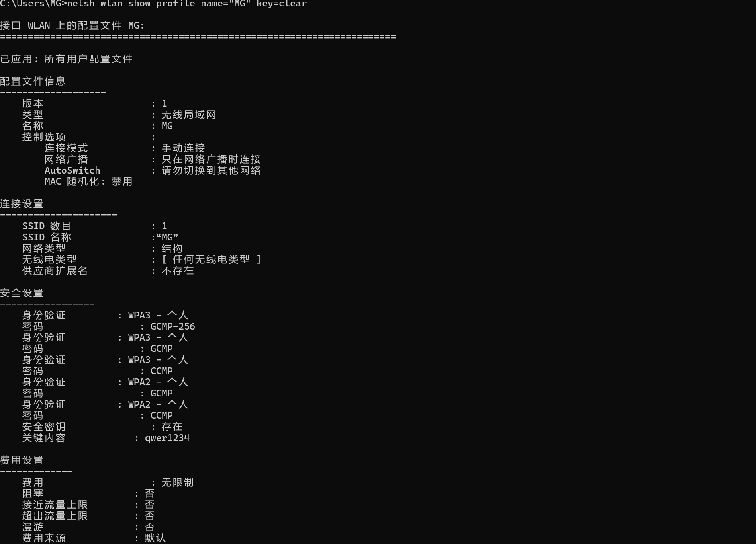Click the 关键内容 label

tap(44, 438)
